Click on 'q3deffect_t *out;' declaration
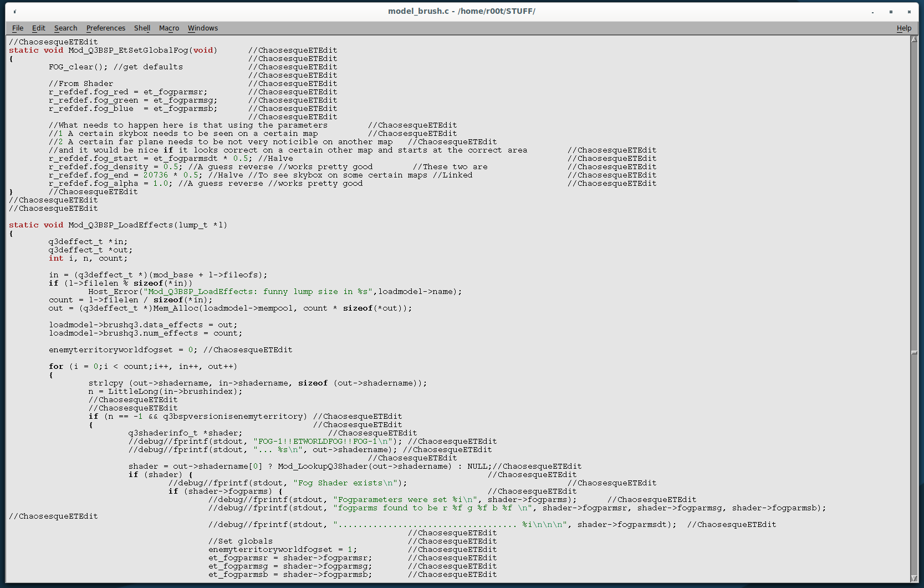Viewport: 924px width, 588px height. (90, 250)
